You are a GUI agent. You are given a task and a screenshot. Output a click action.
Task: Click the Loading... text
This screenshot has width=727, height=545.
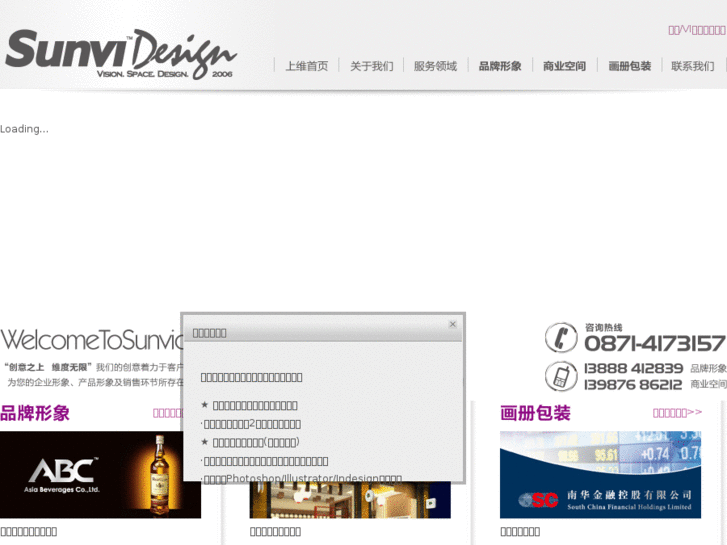(x=24, y=129)
